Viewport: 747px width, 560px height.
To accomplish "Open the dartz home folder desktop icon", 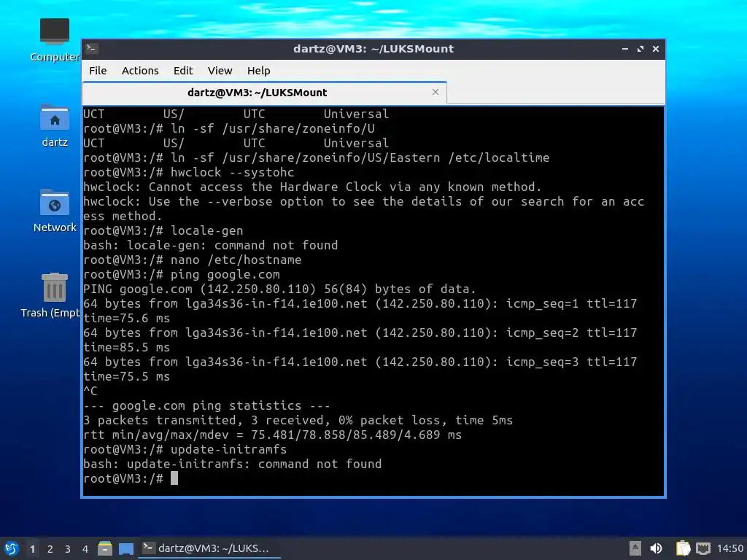I will [x=54, y=125].
